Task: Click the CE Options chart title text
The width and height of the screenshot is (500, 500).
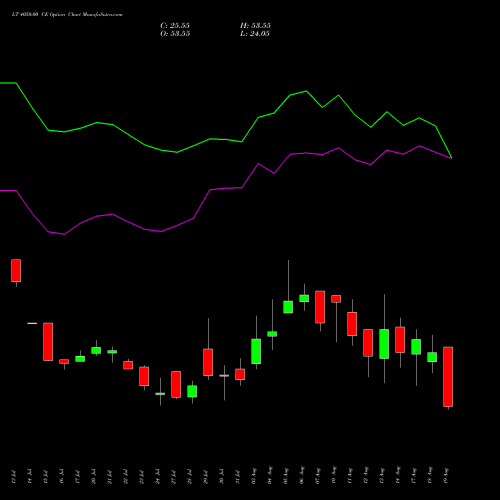Action: [67, 15]
